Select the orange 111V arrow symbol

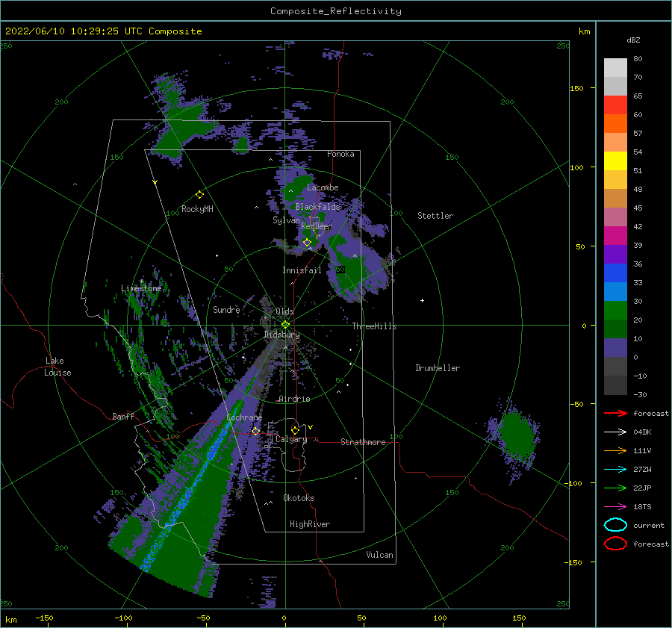click(615, 450)
